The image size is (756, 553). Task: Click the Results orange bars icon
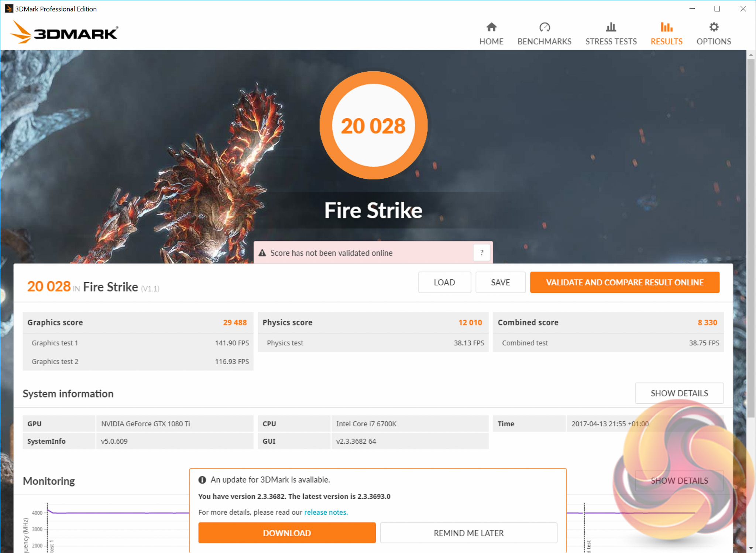(666, 27)
